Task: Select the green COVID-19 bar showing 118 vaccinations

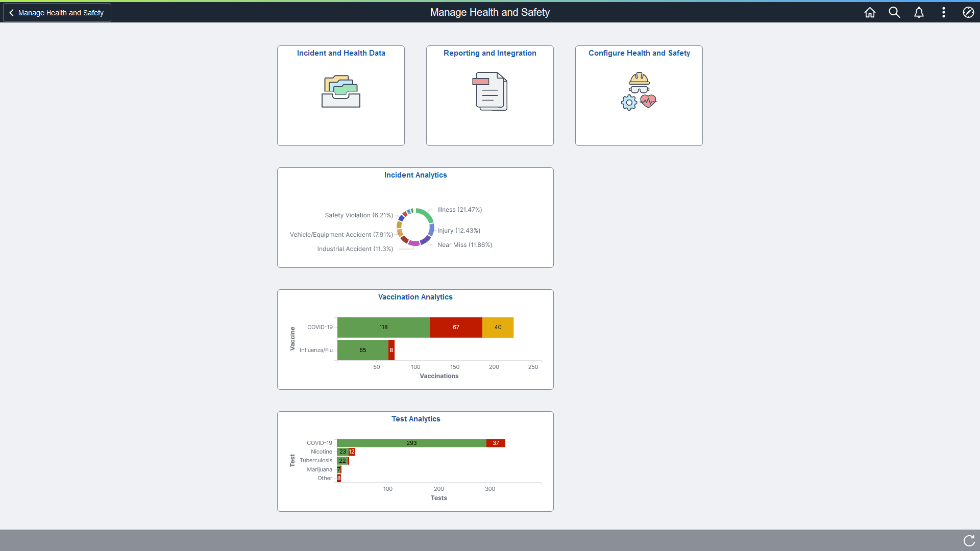Action: click(383, 327)
